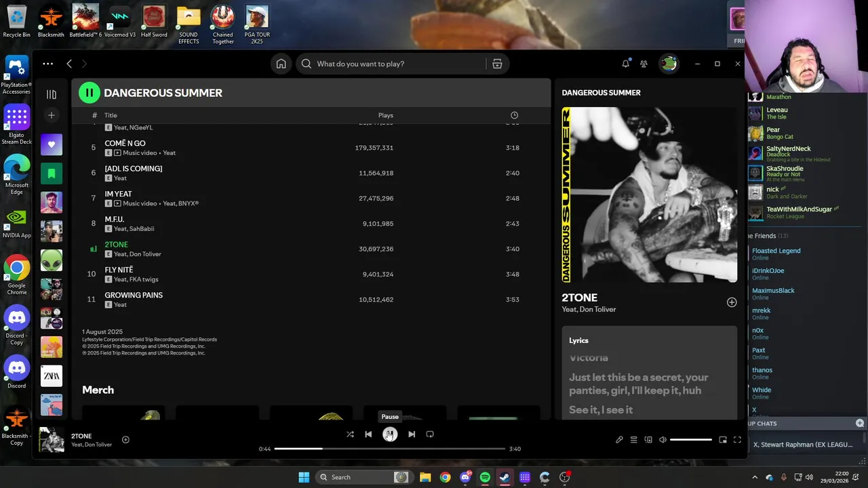Seek within the song progress bar
The height and width of the screenshot is (488, 868).
tap(390, 449)
